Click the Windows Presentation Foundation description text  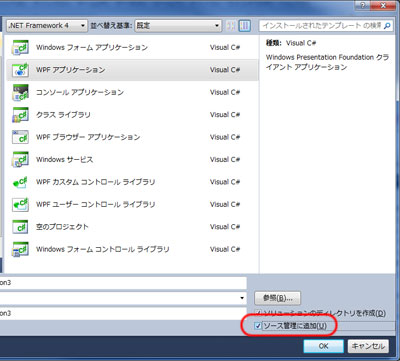tap(327, 62)
